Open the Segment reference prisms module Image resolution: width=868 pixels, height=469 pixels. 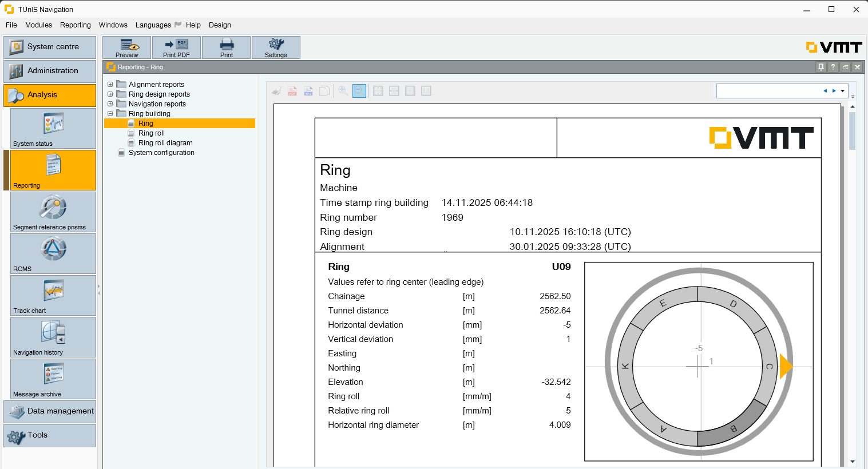(x=53, y=212)
